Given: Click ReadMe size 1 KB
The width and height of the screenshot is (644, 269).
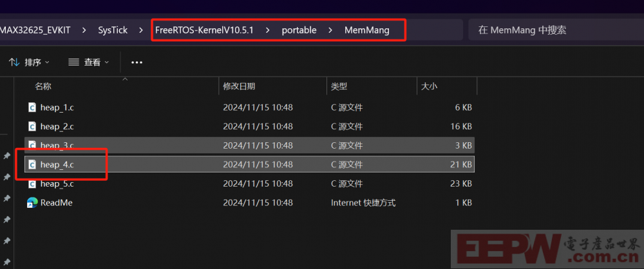Looking at the screenshot, I should tap(463, 203).
